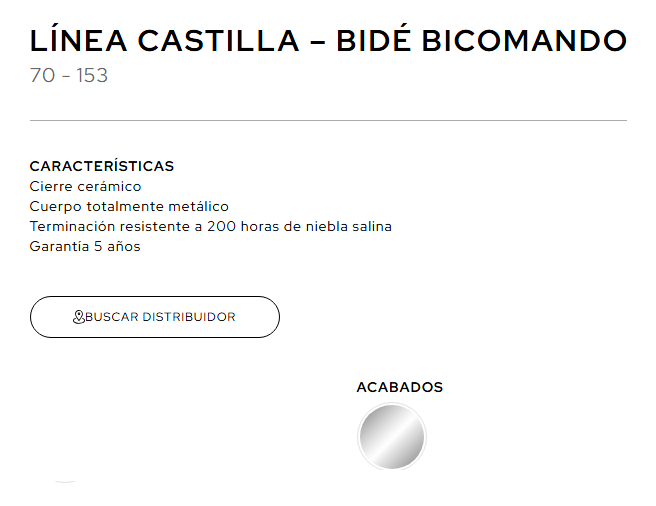This screenshot has height=506, width=656.
Task: Click the horizontal divider under product code
Action: coord(328,120)
